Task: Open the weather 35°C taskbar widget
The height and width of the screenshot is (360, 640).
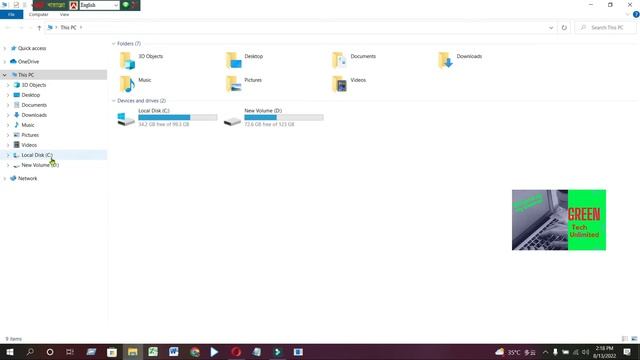Action: tap(515, 352)
